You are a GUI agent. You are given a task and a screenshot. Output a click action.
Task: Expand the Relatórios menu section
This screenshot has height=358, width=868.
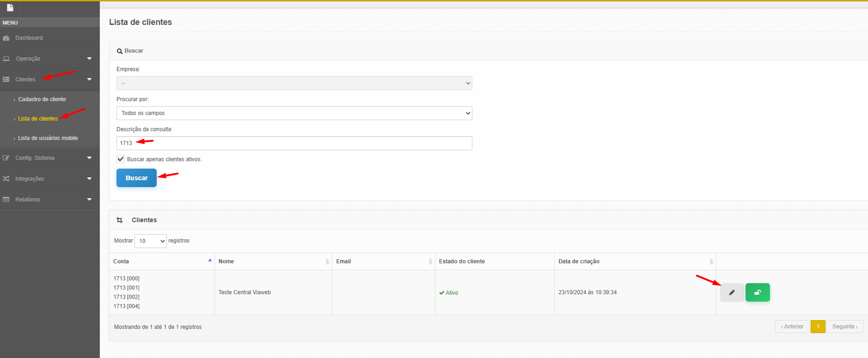tap(49, 200)
